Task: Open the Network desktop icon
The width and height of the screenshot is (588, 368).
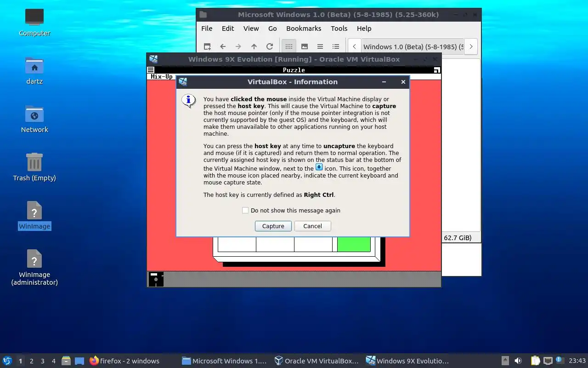Action: click(x=34, y=119)
